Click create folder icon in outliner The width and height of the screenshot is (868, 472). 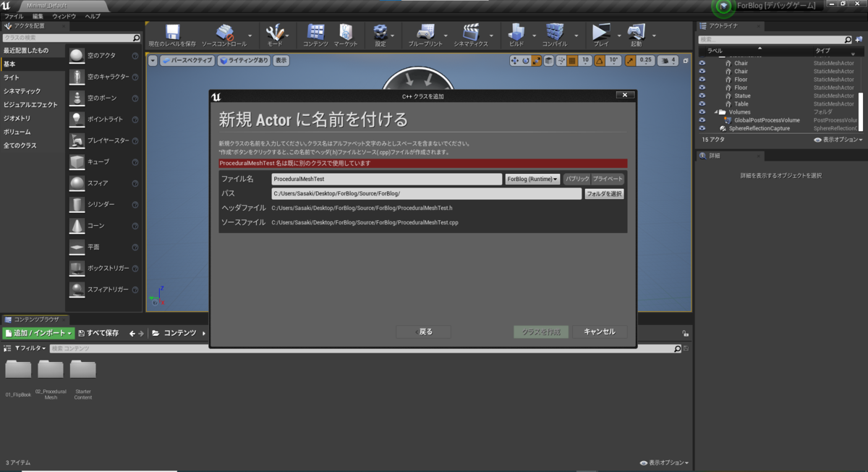click(859, 40)
